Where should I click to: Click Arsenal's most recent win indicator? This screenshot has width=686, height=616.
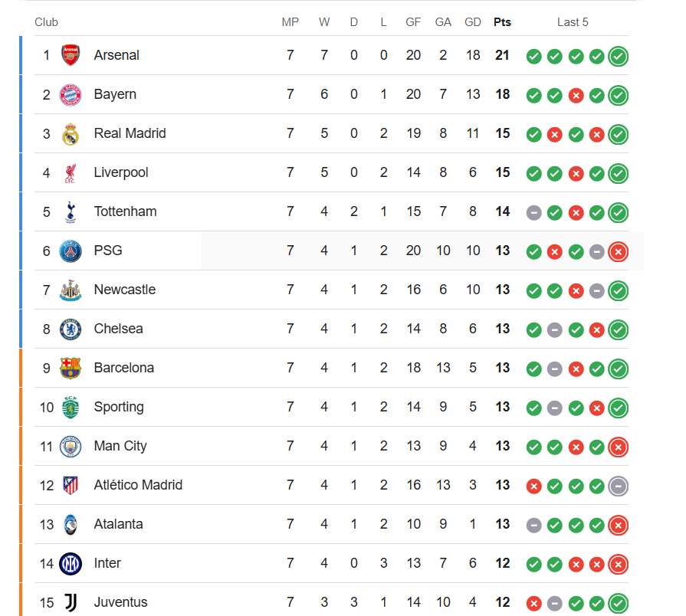point(619,56)
